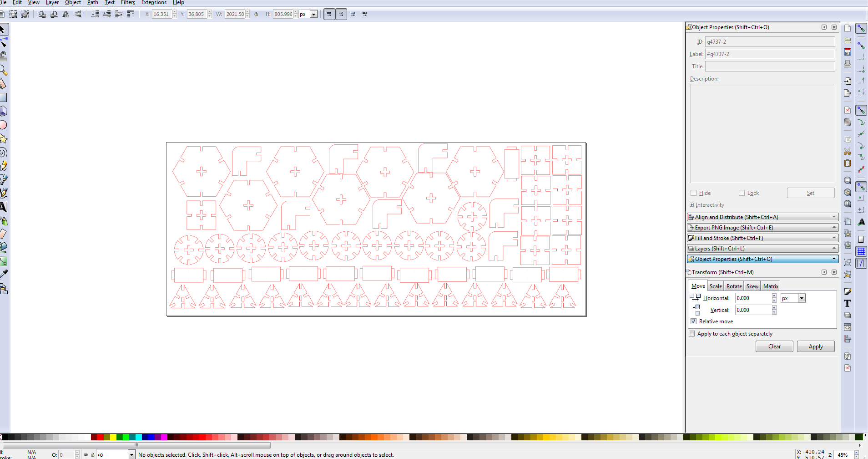
Task: Pick the magenta swatch in palette
Action: (x=164, y=437)
